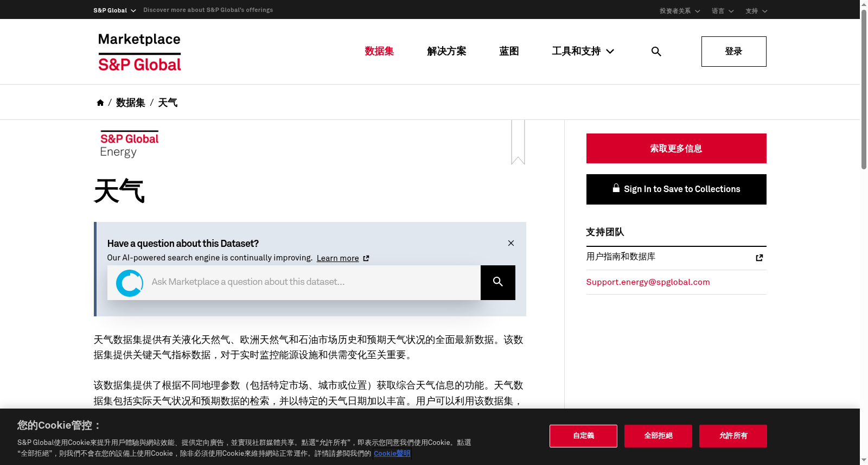Click the bookmark ribbon icon
Image resolution: width=868 pixels, height=465 pixels.
pyautogui.click(x=518, y=142)
